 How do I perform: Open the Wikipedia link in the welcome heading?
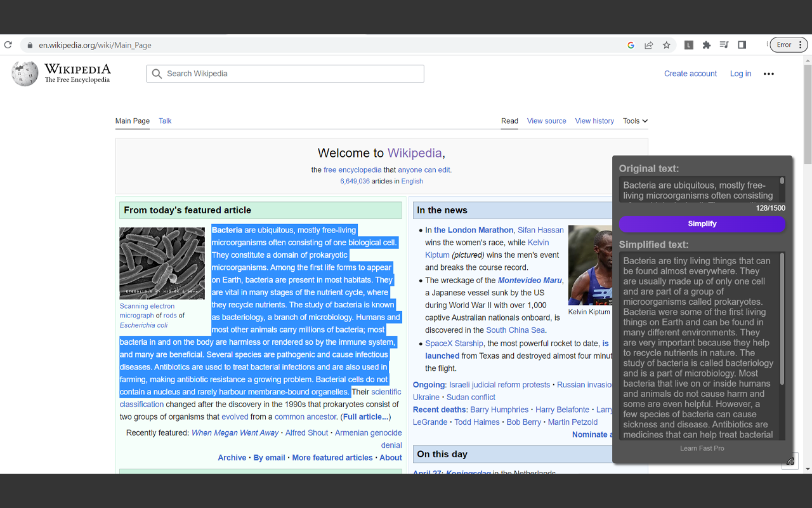click(x=415, y=153)
